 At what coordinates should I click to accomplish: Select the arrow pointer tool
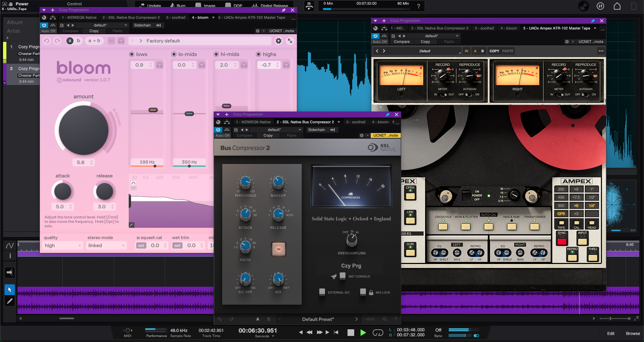tap(10, 289)
